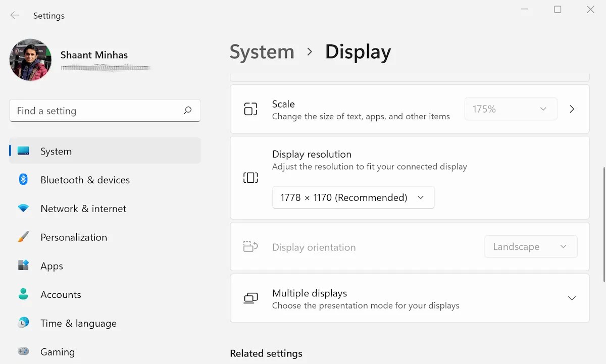Select the Scale icon in Display settings
This screenshot has width=606, height=364.
pos(250,109)
